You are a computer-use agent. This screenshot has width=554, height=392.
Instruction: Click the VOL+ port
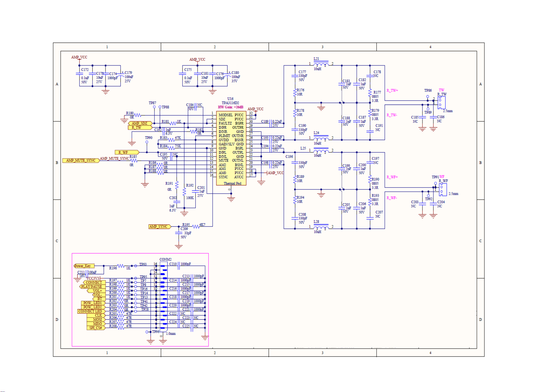[x=96, y=291]
